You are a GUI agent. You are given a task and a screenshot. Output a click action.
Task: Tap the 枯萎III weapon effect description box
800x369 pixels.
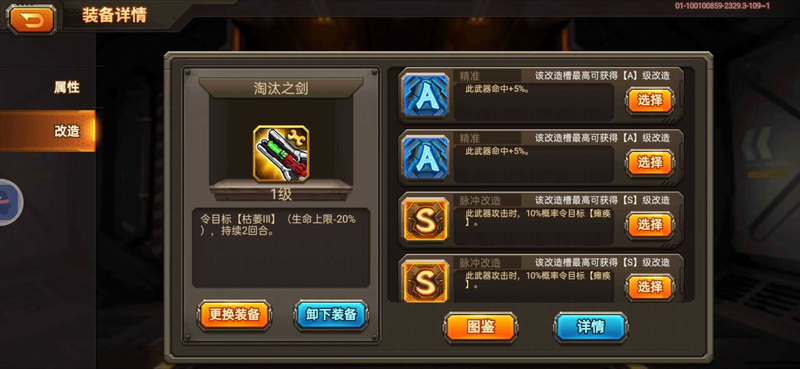click(281, 248)
